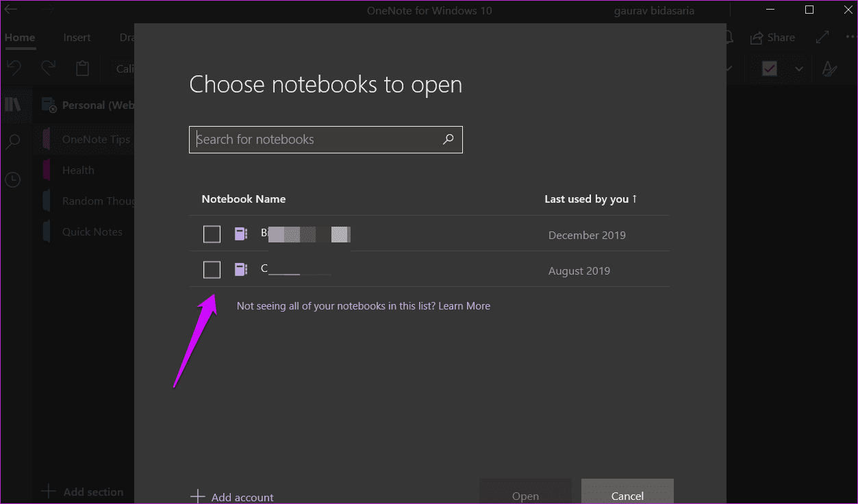Switch to the Home ribbon tab
Screen dimensions: 858x504
(20, 38)
